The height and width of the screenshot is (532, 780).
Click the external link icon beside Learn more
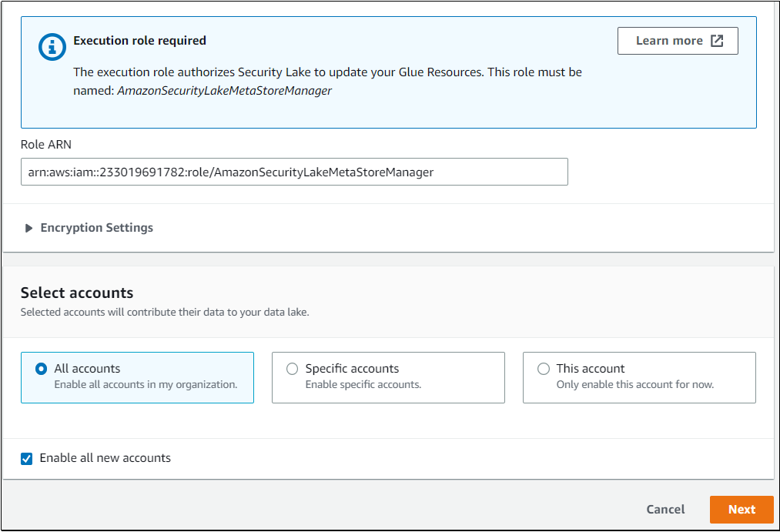coord(717,41)
